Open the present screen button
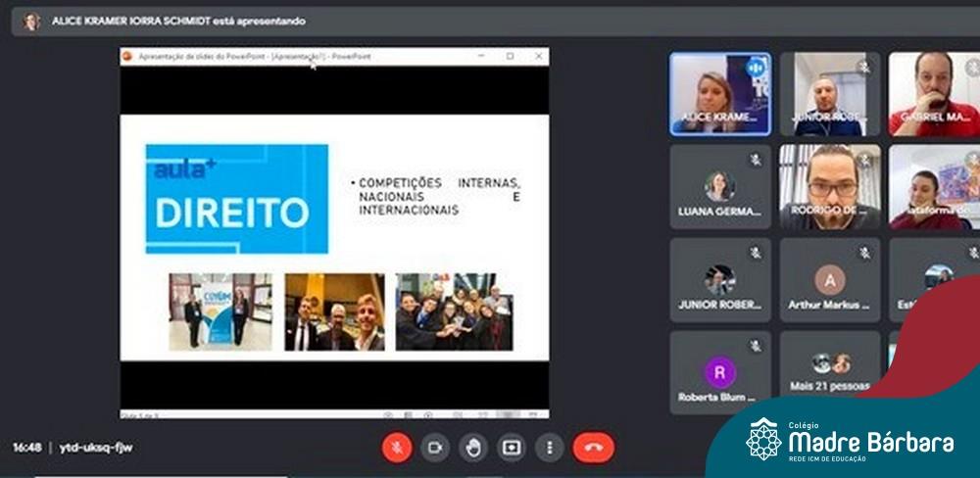 point(512,448)
